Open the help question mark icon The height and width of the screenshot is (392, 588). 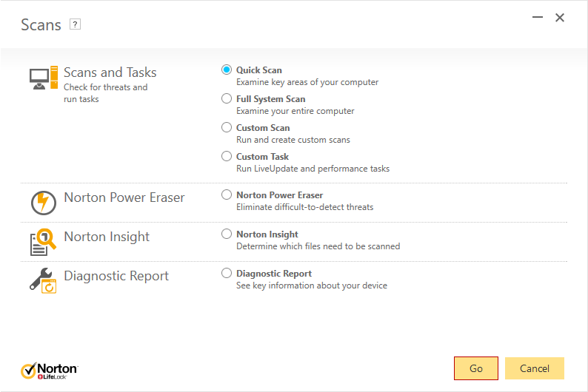click(x=75, y=24)
